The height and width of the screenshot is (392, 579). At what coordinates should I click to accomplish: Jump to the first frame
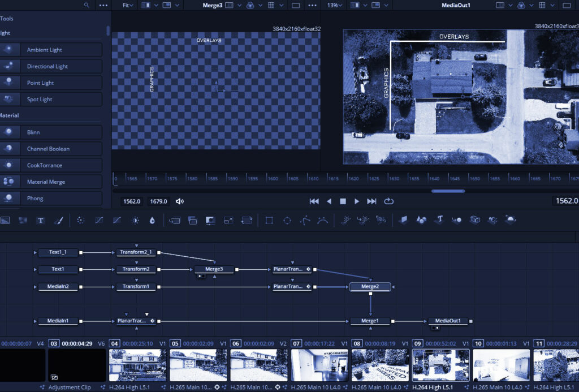[x=314, y=201]
